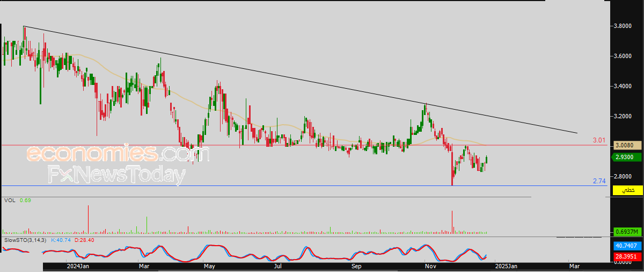Select the red 28.3951 stochastic tag

(x=626, y=256)
